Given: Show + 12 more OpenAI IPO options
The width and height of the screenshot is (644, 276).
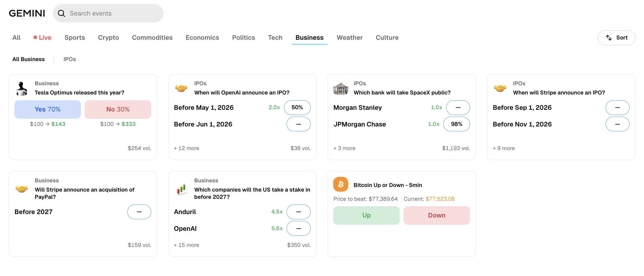Looking at the screenshot, I should (186, 148).
